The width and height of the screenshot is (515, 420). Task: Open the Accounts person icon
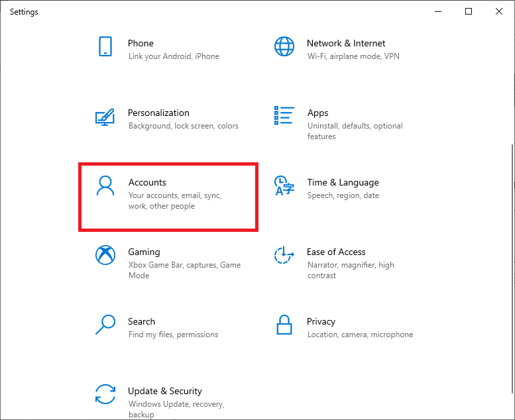[x=105, y=186]
